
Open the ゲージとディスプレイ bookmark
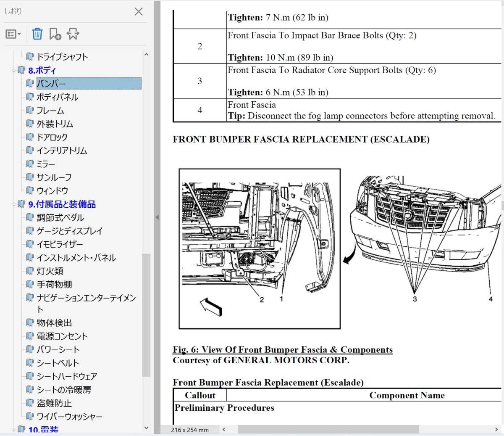70,231
